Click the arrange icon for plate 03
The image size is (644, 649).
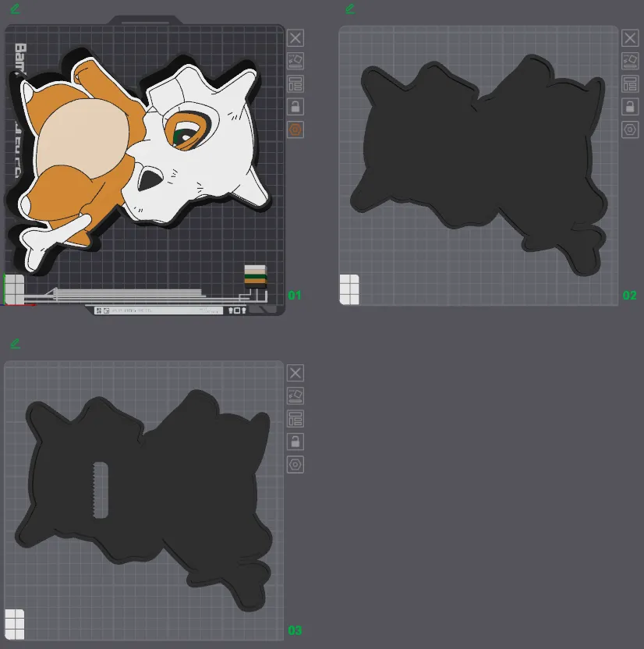(295, 418)
